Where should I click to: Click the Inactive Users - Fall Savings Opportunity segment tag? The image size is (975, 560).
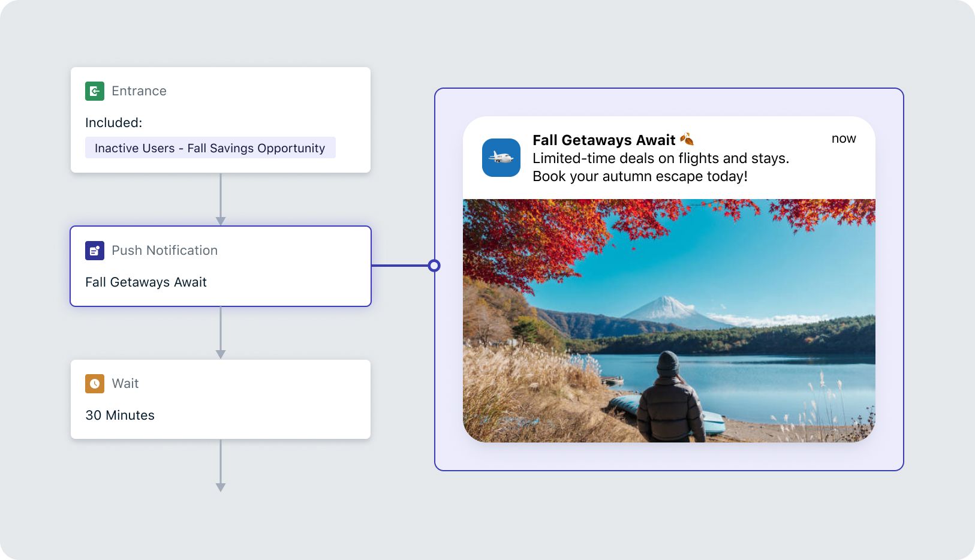click(x=210, y=148)
